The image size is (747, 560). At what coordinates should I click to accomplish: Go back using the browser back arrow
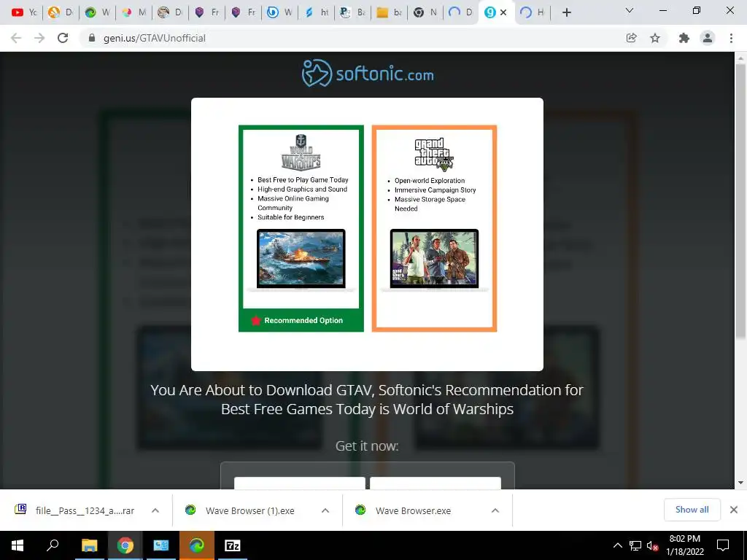click(x=16, y=38)
